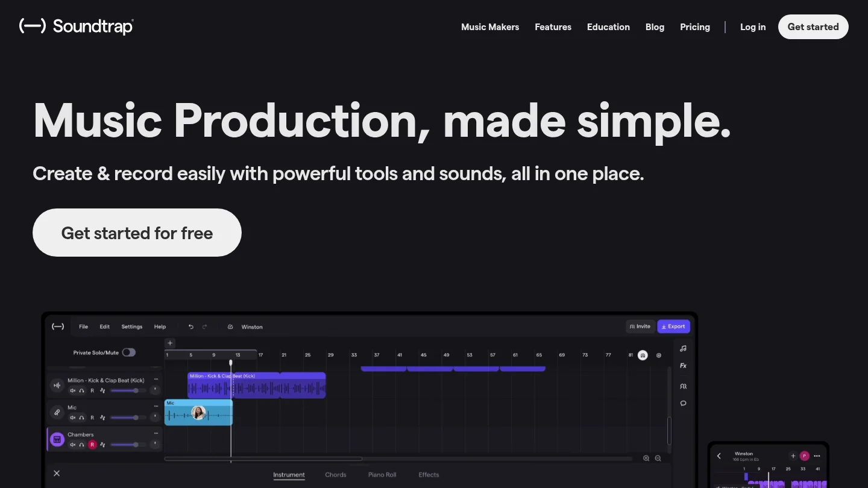Click the purple keyboard icon of Chambers track

tap(57, 439)
